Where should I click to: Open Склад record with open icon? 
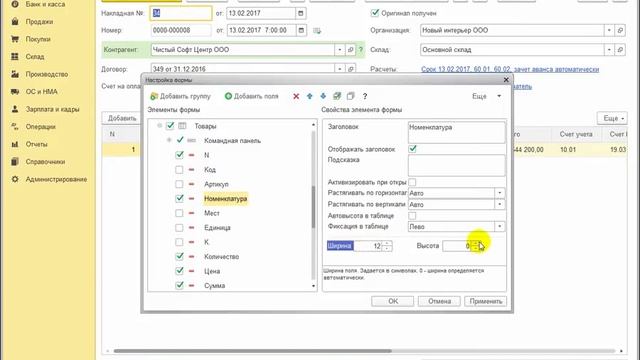coord(620,50)
